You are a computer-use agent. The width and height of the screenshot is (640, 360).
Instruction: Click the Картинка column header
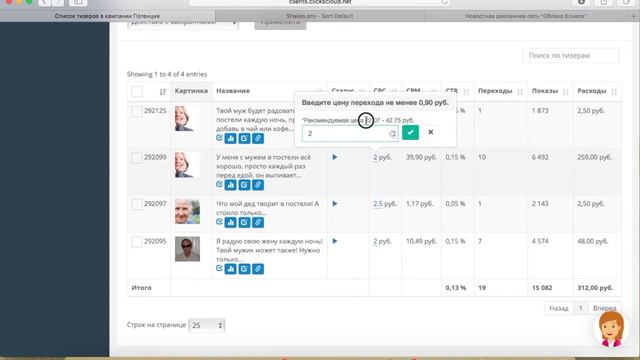pos(191,91)
